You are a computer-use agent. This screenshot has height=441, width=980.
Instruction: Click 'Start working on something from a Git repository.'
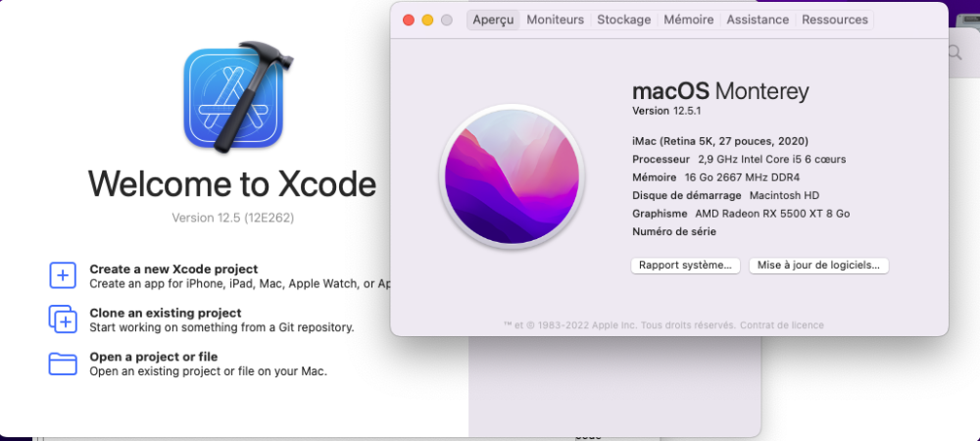click(x=221, y=327)
